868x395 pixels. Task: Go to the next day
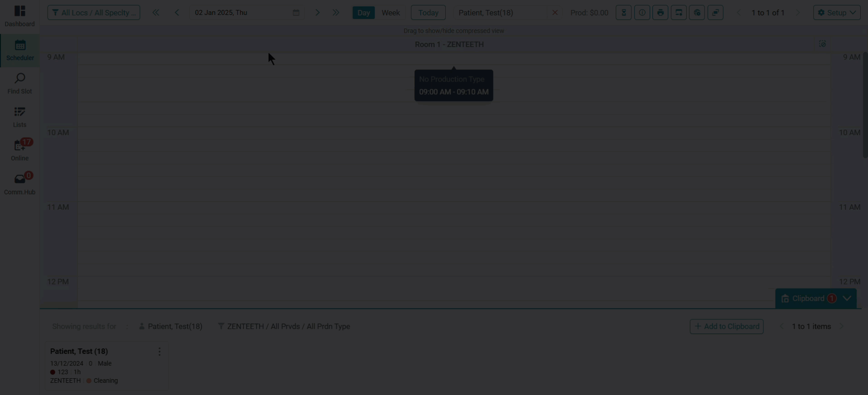click(x=318, y=13)
